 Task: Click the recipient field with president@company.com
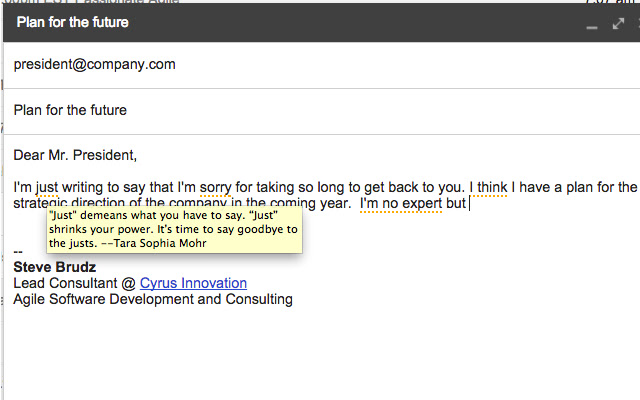[x=95, y=64]
